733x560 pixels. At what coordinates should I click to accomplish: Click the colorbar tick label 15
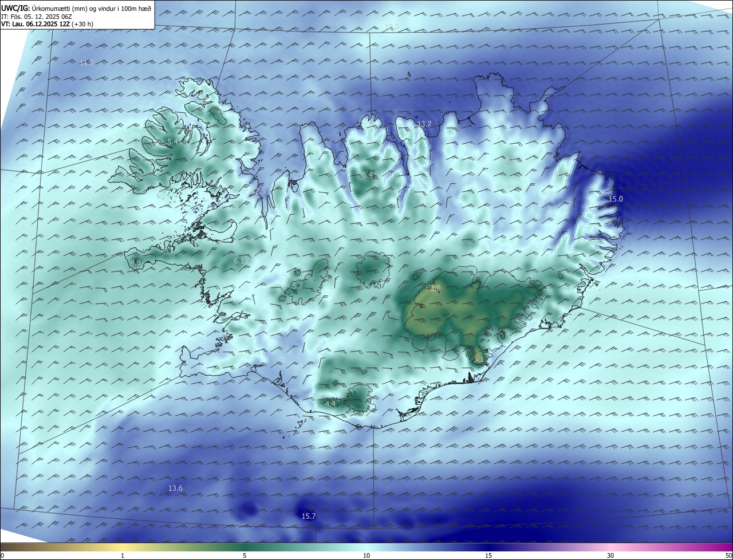tap(488, 555)
